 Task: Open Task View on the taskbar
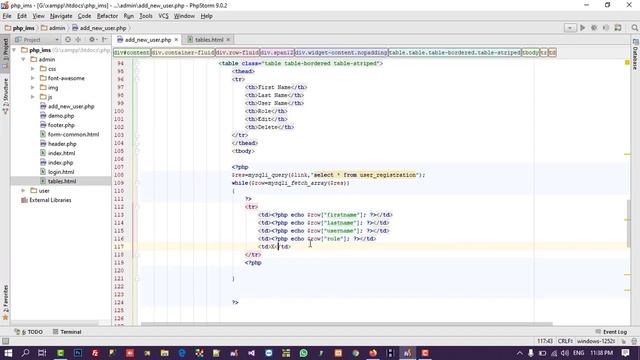click(42, 353)
